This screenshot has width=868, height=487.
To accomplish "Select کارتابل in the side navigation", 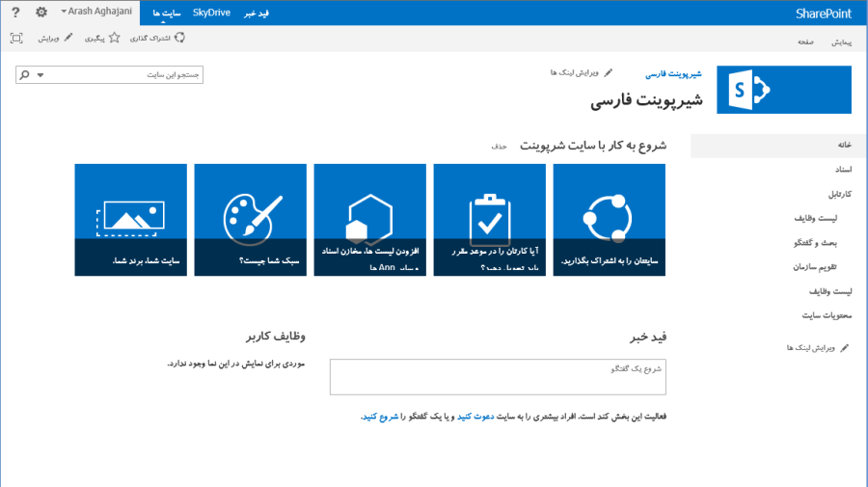I will [x=840, y=194].
